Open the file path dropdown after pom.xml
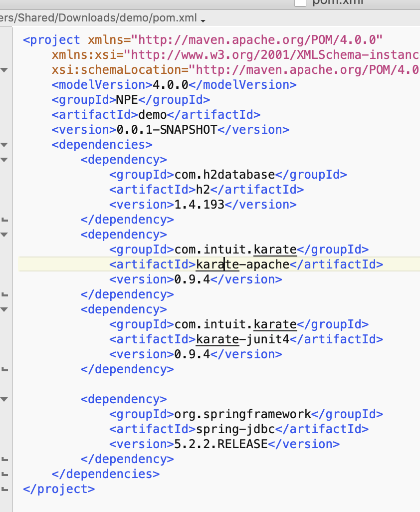This screenshot has width=420, height=512. pyautogui.click(x=203, y=21)
